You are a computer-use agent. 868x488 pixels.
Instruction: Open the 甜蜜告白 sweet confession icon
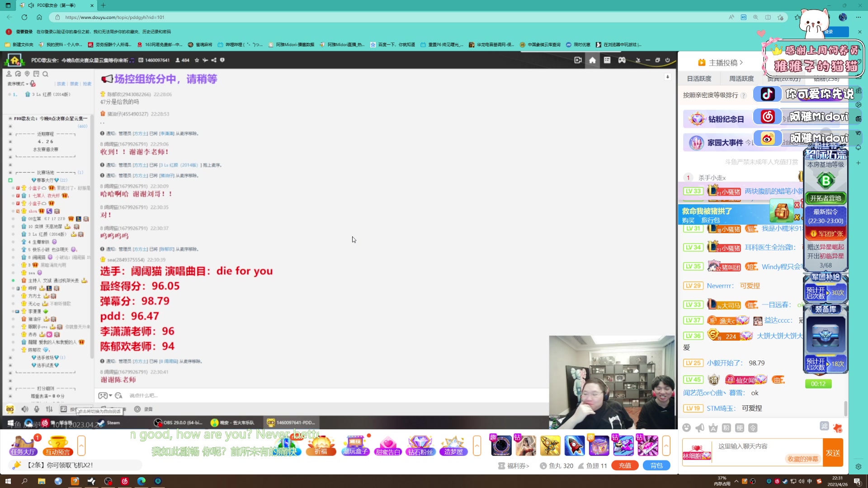click(x=388, y=445)
